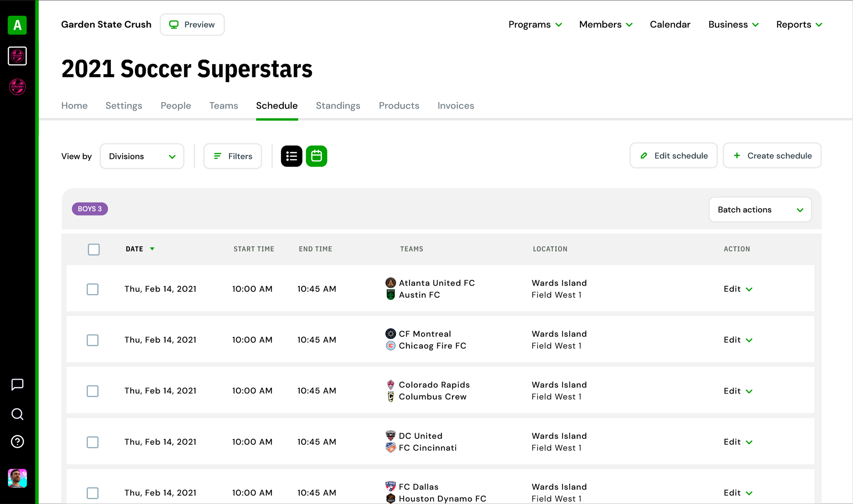Tick checkbox for Colorado Rapids game
853x504 pixels.
pyautogui.click(x=92, y=391)
